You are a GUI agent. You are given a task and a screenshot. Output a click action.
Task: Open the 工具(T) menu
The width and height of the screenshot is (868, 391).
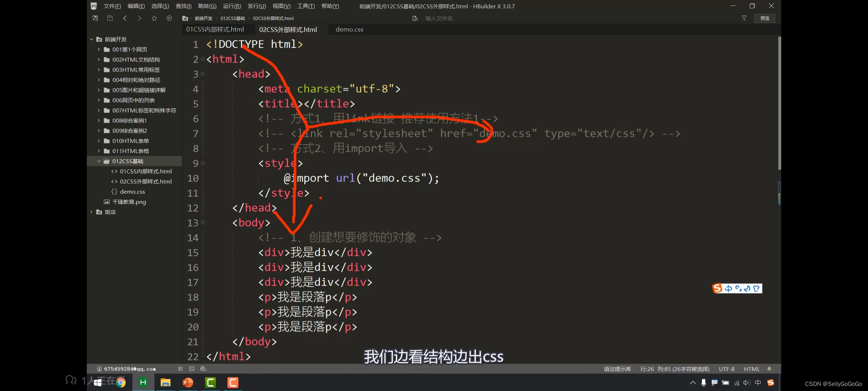coord(306,6)
